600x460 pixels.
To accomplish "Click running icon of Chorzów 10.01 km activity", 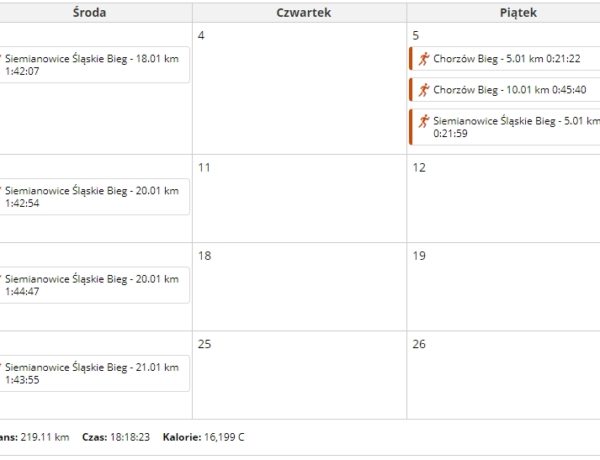I will click(x=424, y=90).
